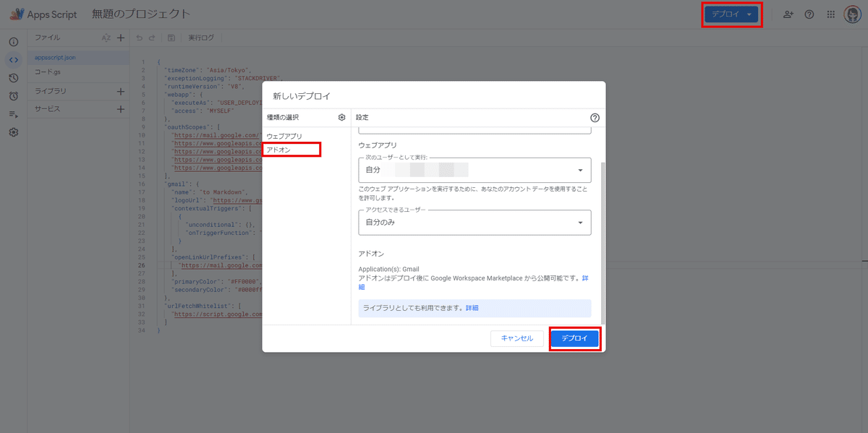Click the 実行ログ button

(x=201, y=38)
